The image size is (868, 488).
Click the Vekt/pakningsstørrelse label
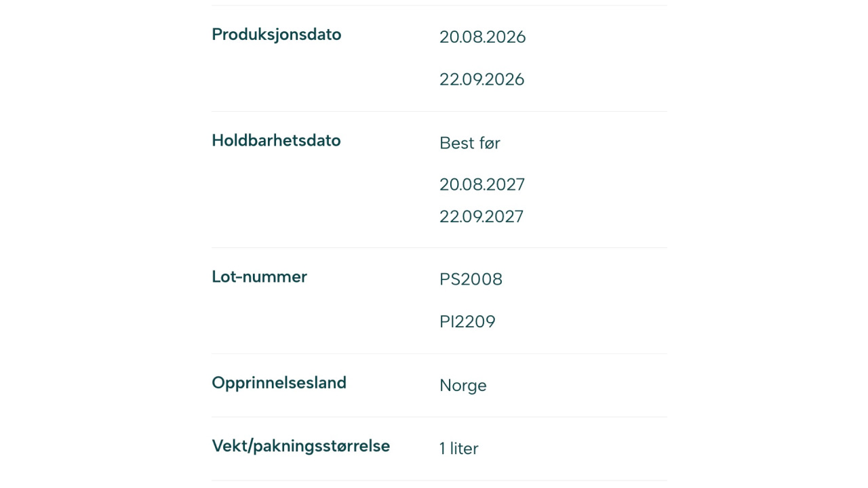[x=300, y=446]
